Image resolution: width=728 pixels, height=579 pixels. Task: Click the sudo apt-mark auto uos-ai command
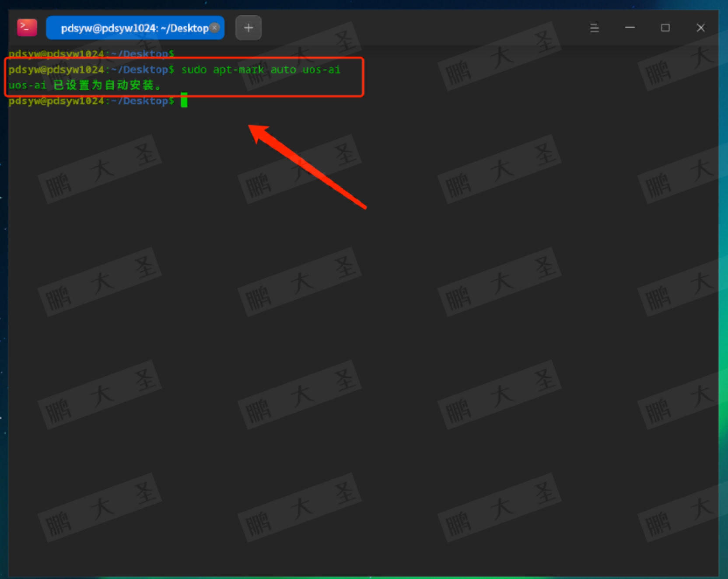tap(261, 70)
